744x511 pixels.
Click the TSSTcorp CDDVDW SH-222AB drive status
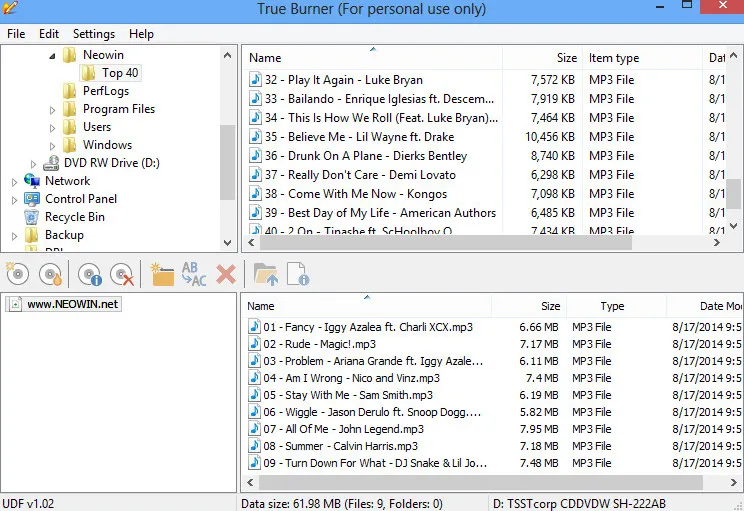[x=579, y=503]
